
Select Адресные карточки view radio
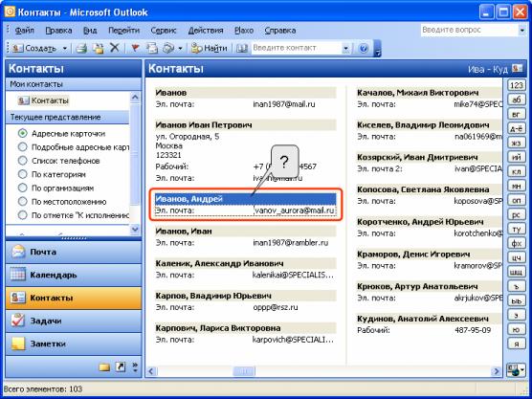[22, 133]
